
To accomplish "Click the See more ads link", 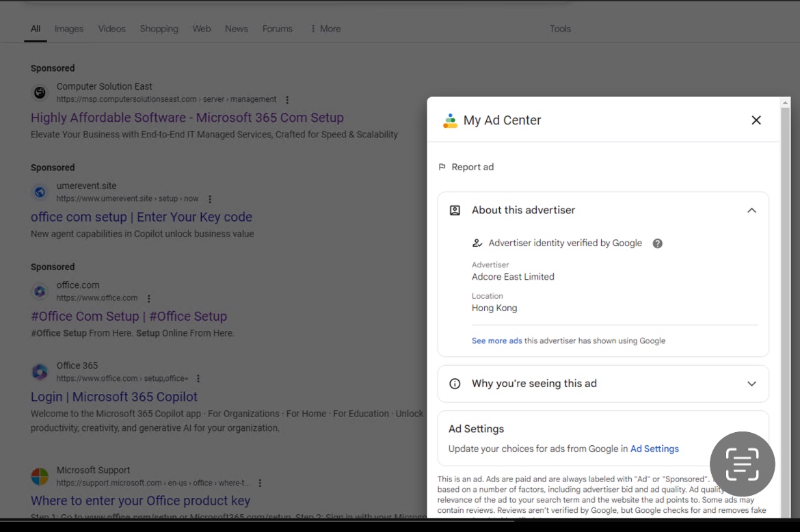I will [496, 341].
